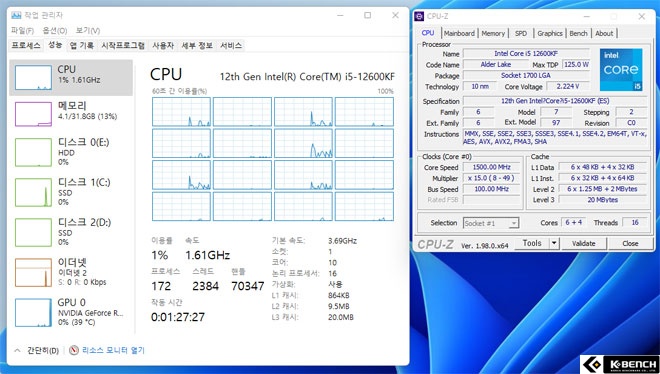Image resolution: width=660 pixels, height=374 pixels.
Task: Minimize the CPU-Z window
Action: [587, 16]
